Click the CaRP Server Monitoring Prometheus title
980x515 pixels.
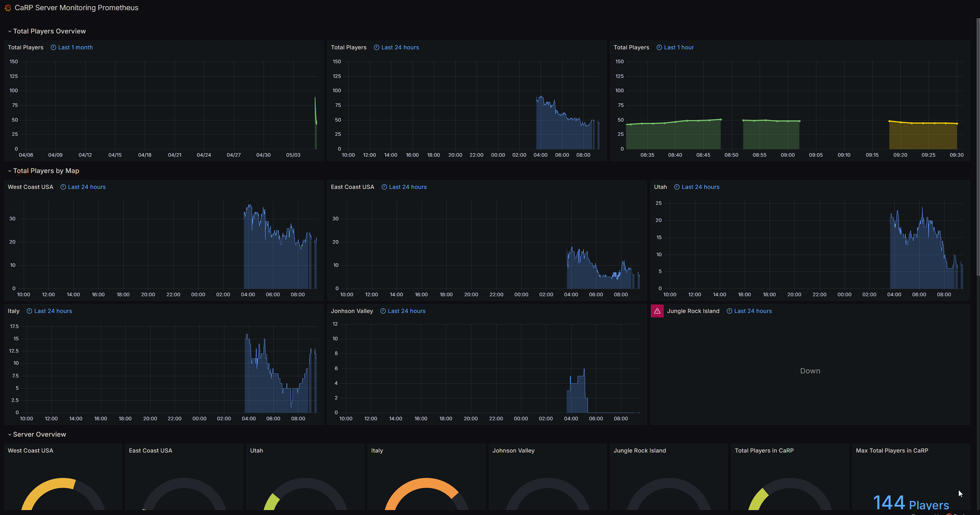[x=76, y=8]
